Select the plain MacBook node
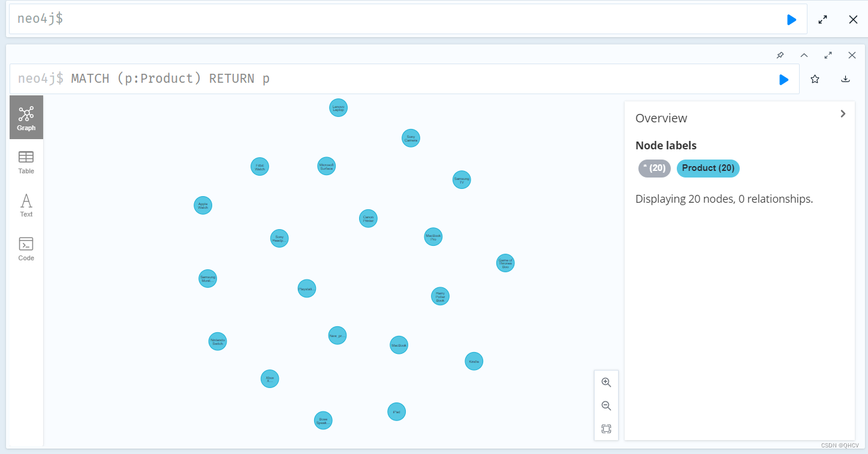 [399, 345]
